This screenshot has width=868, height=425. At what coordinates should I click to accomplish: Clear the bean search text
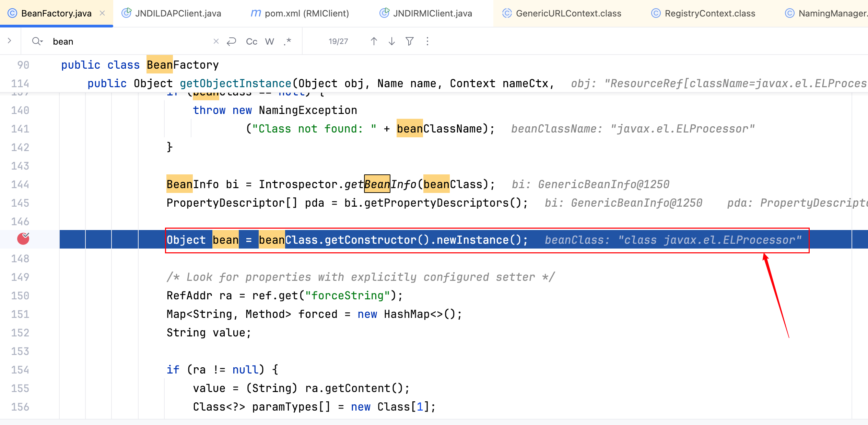(216, 42)
